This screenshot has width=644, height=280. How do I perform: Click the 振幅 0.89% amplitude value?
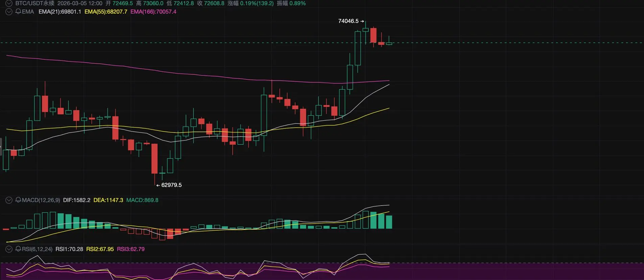pos(291,3)
